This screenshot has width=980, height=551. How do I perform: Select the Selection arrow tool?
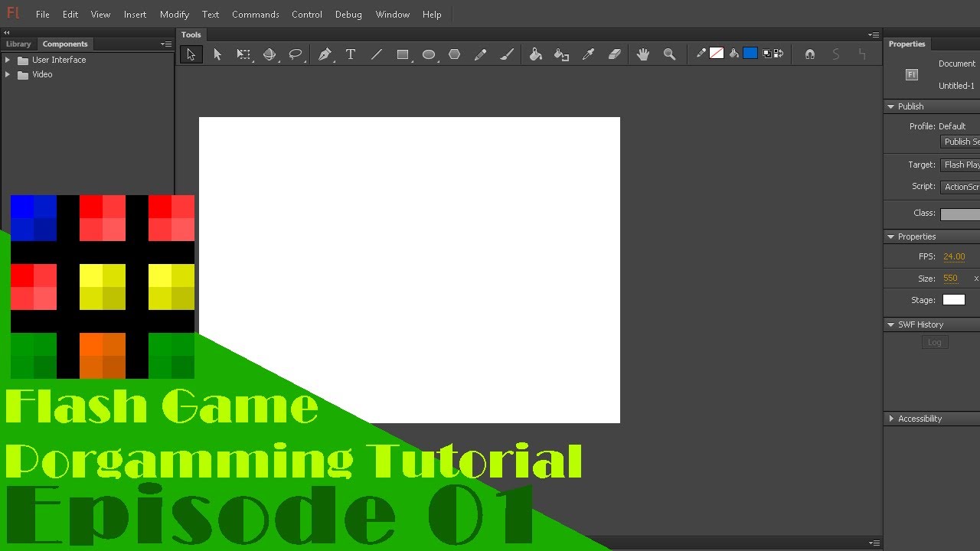click(191, 54)
